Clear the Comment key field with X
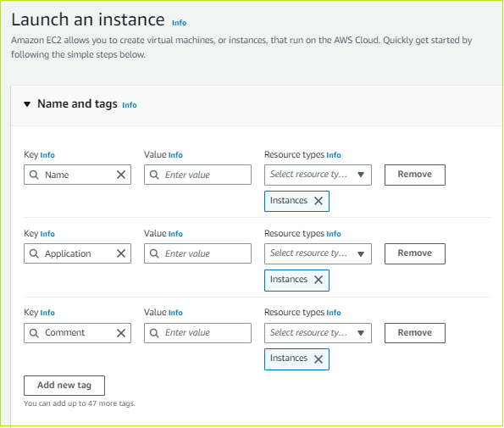 tap(121, 333)
